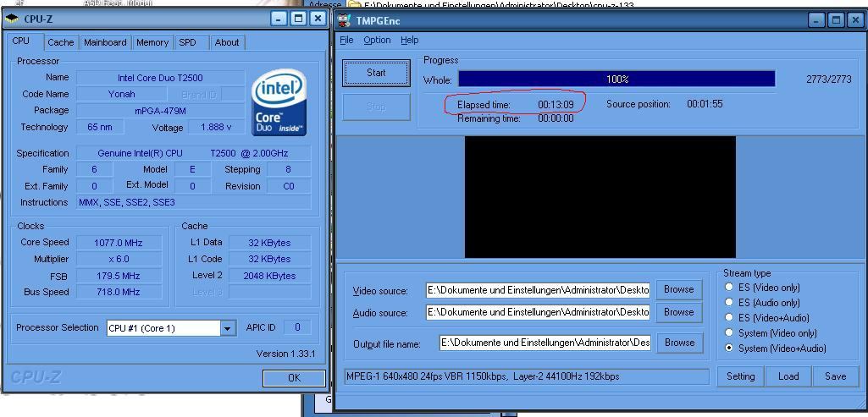
Task: Open the Processor Selection dropdown
Action: point(228,328)
